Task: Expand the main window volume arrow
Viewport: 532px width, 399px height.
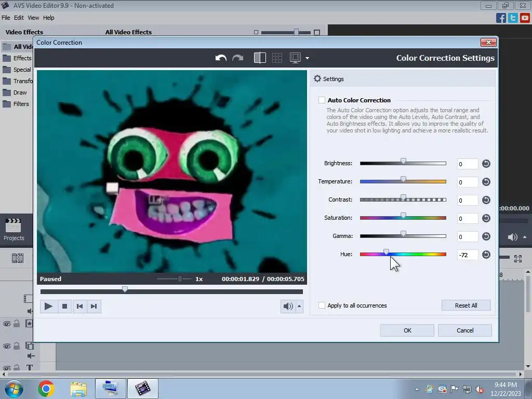Action: click(x=525, y=237)
